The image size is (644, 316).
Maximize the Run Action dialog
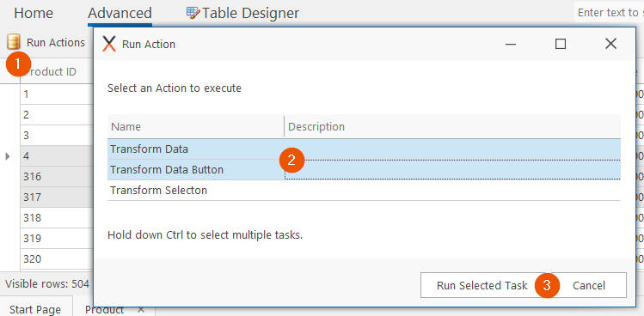click(x=561, y=44)
